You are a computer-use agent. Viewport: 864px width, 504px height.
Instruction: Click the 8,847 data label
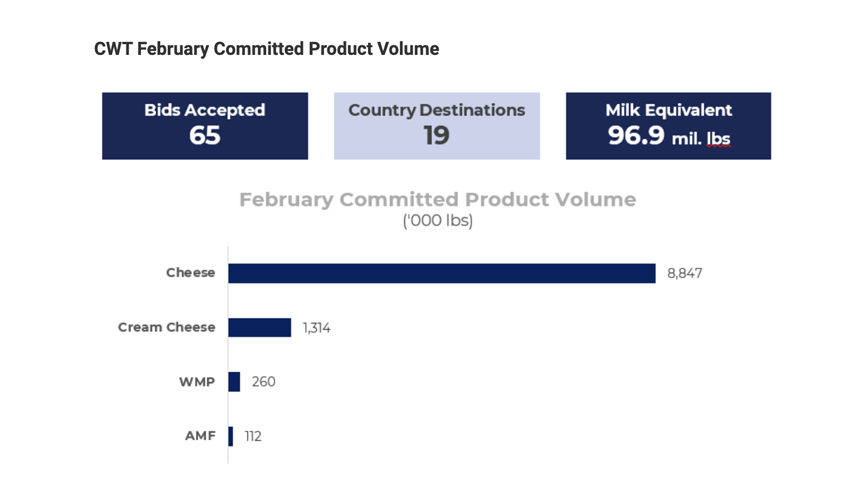tap(684, 273)
